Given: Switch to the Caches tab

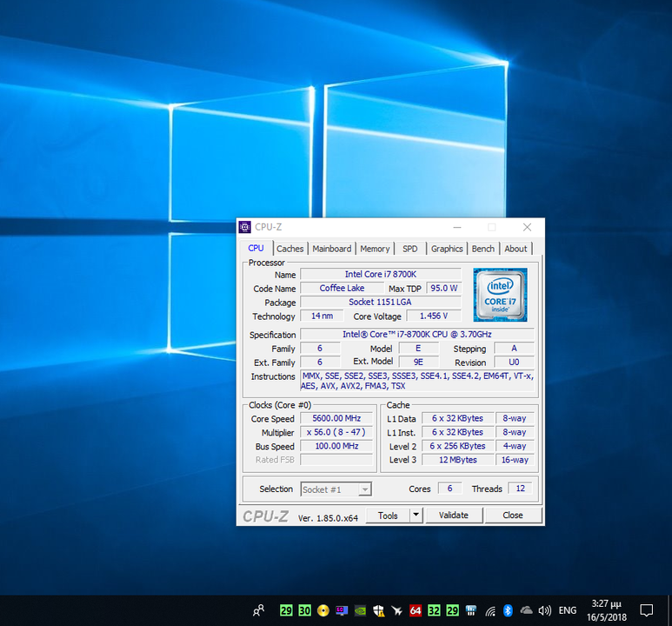Looking at the screenshot, I should [x=289, y=249].
